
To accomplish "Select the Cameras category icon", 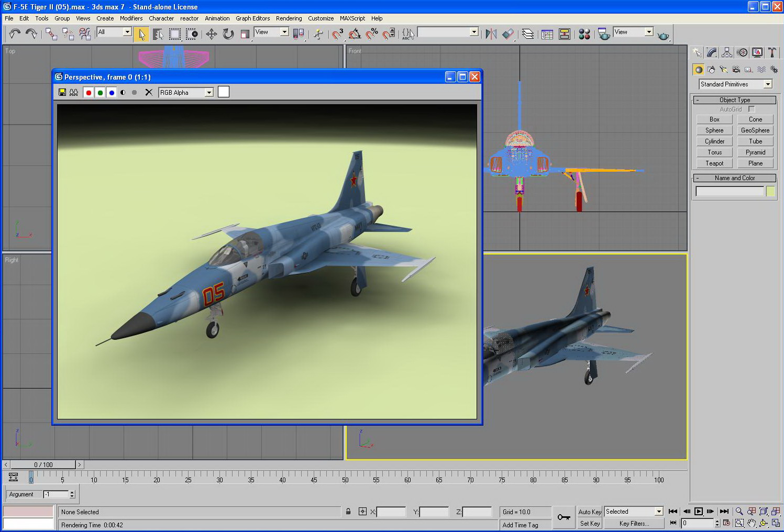I will tap(736, 69).
